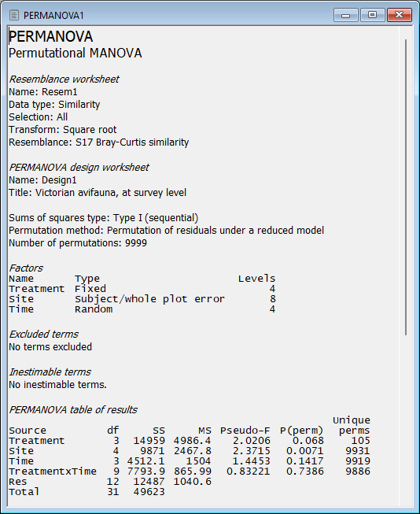Close the PERMANOVA1 window
This screenshot has width=420, height=514.
click(x=399, y=15)
